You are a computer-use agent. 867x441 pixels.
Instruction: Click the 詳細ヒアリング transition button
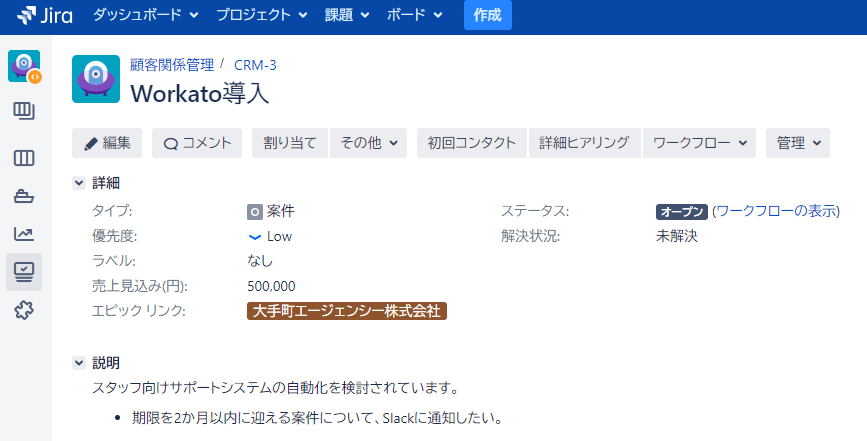pos(585,143)
